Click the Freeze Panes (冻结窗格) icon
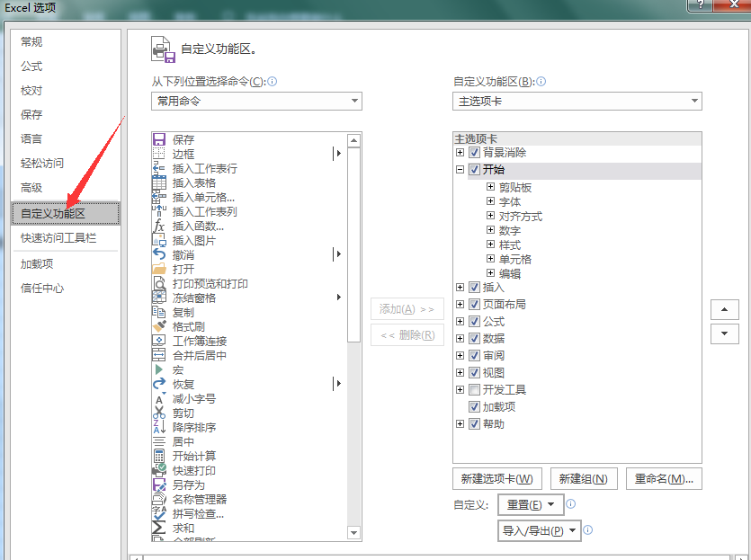 159,298
